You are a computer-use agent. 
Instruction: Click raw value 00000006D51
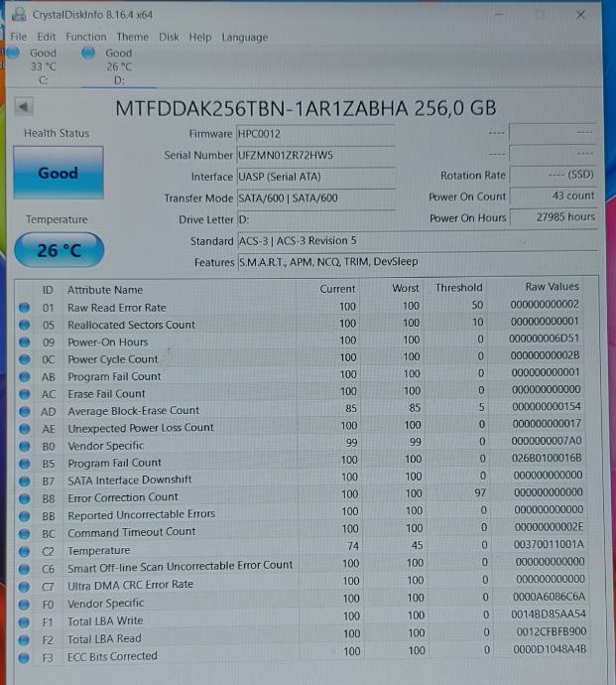click(x=544, y=339)
